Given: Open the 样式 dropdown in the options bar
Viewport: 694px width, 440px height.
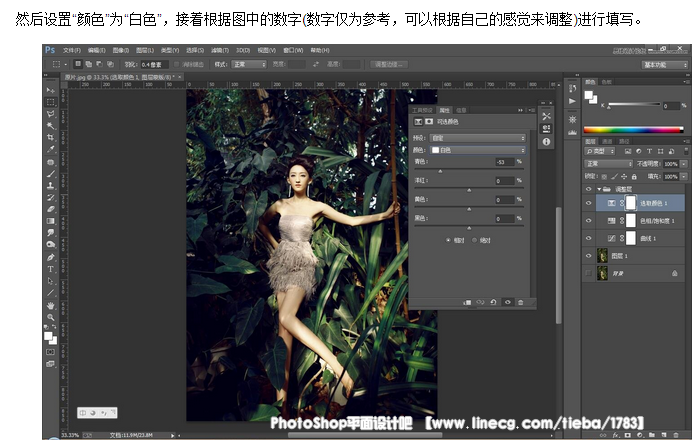Looking at the screenshot, I should 249,65.
